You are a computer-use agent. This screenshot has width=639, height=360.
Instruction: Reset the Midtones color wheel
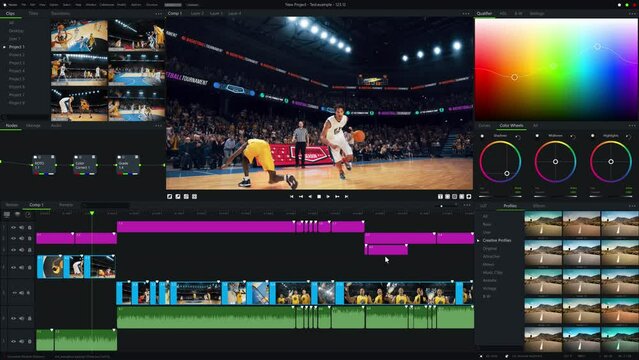[x=573, y=137]
